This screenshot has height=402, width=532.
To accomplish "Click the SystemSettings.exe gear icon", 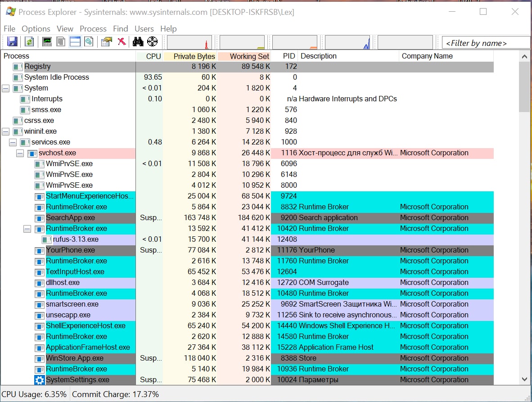I will tap(40, 380).
